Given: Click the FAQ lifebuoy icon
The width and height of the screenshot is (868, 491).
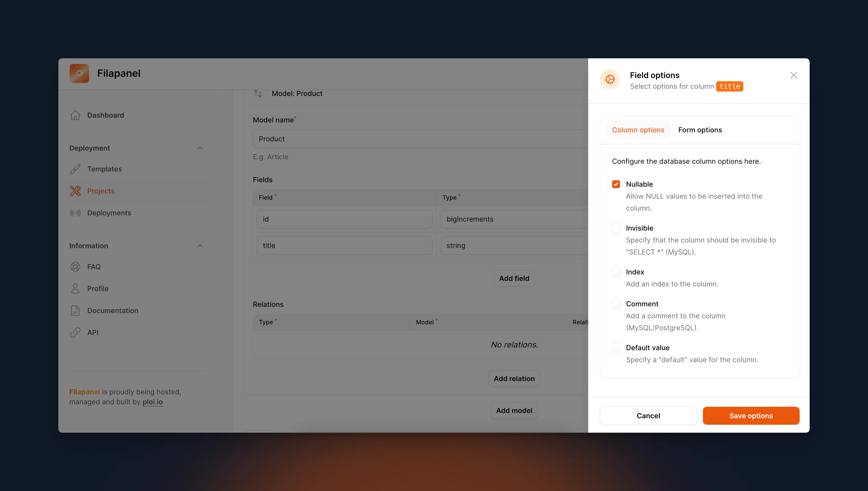Looking at the screenshot, I should [75, 267].
